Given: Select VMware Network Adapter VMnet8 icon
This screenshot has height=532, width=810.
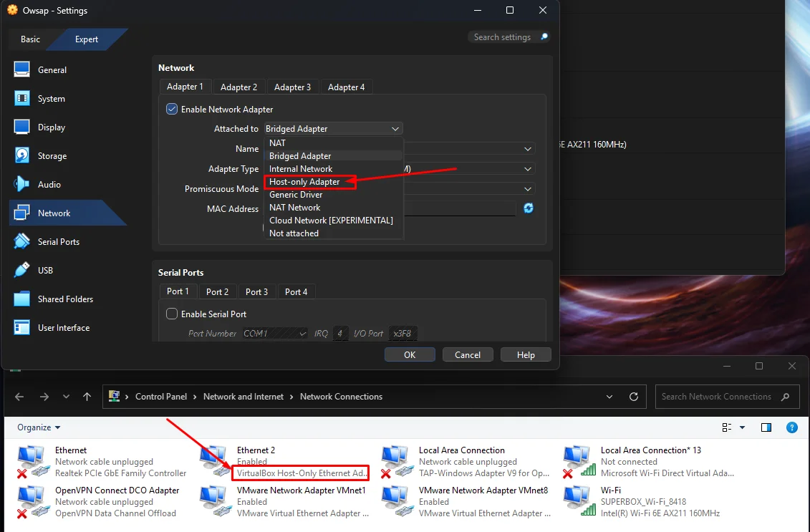Looking at the screenshot, I should click(397, 501).
